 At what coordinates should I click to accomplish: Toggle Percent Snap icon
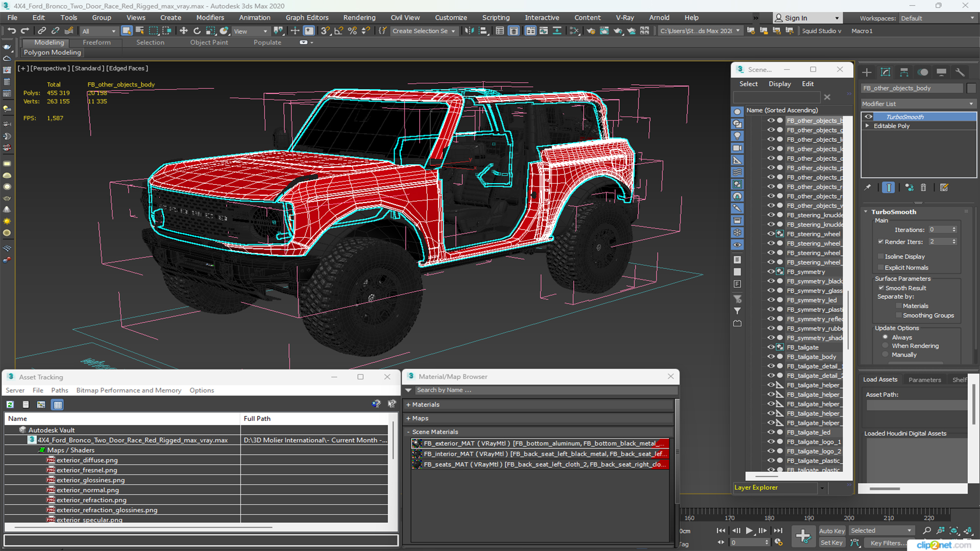pyautogui.click(x=352, y=31)
